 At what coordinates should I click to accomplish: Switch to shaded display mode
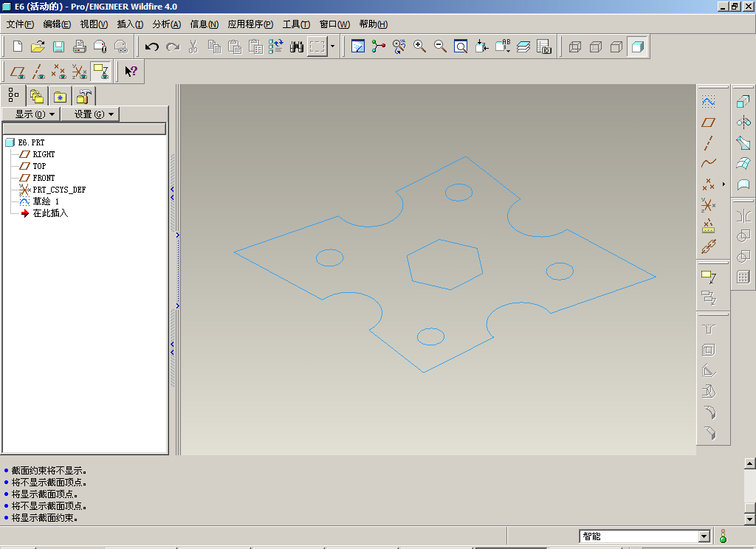click(637, 46)
